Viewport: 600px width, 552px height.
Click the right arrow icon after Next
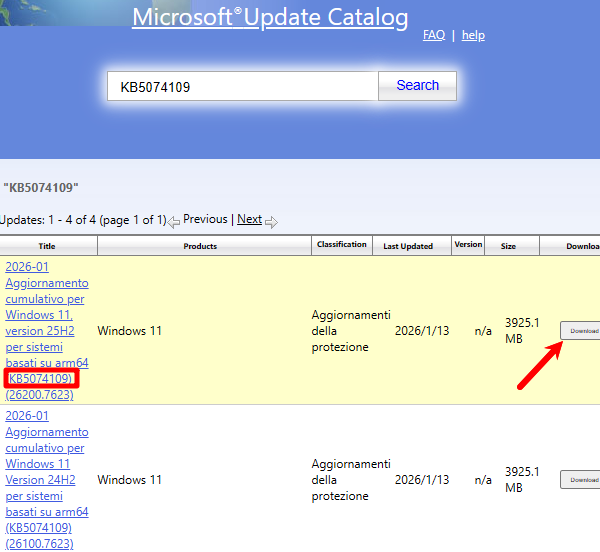pyautogui.click(x=271, y=221)
